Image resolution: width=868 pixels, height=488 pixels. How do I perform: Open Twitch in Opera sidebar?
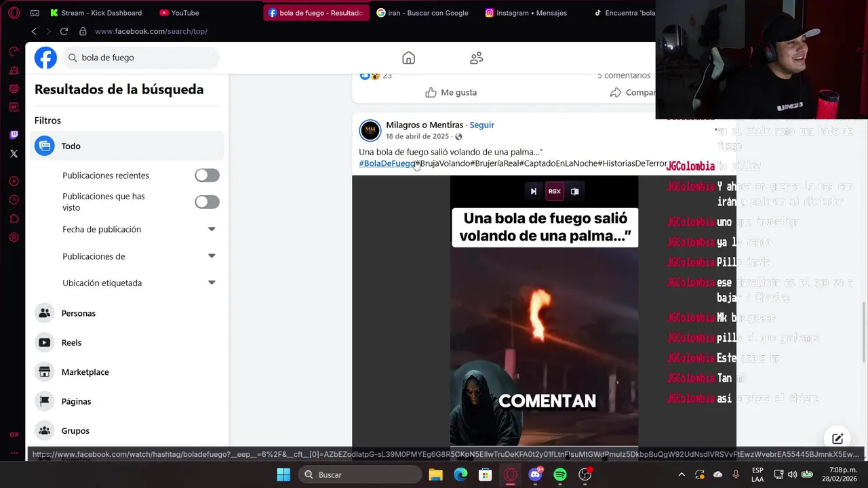[x=14, y=135]
